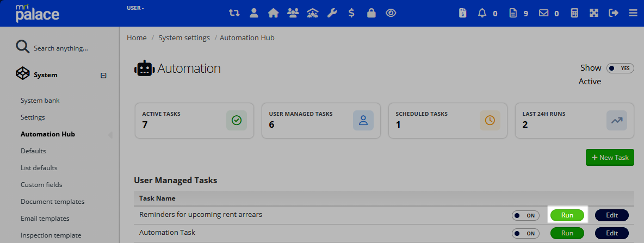This screenshot has width=644, height=243.
Task: Click the User Managed Tasks heading
Action: click(x=175, y=180)
